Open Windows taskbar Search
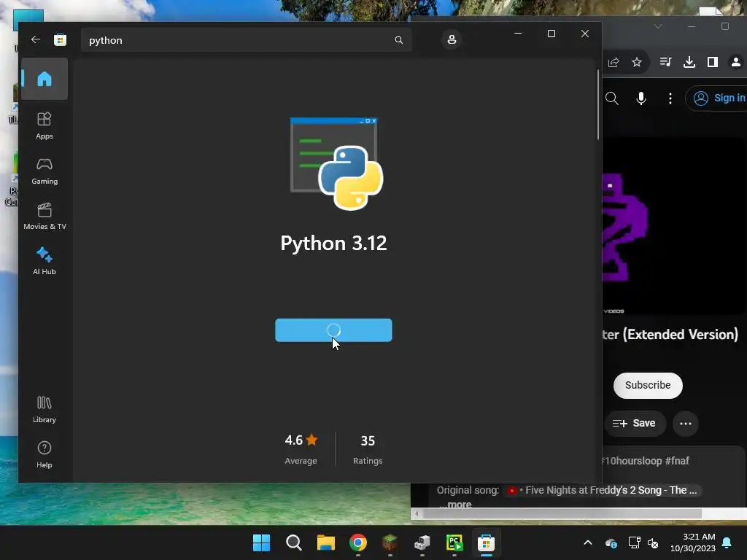747x560 pixels. 293,542
